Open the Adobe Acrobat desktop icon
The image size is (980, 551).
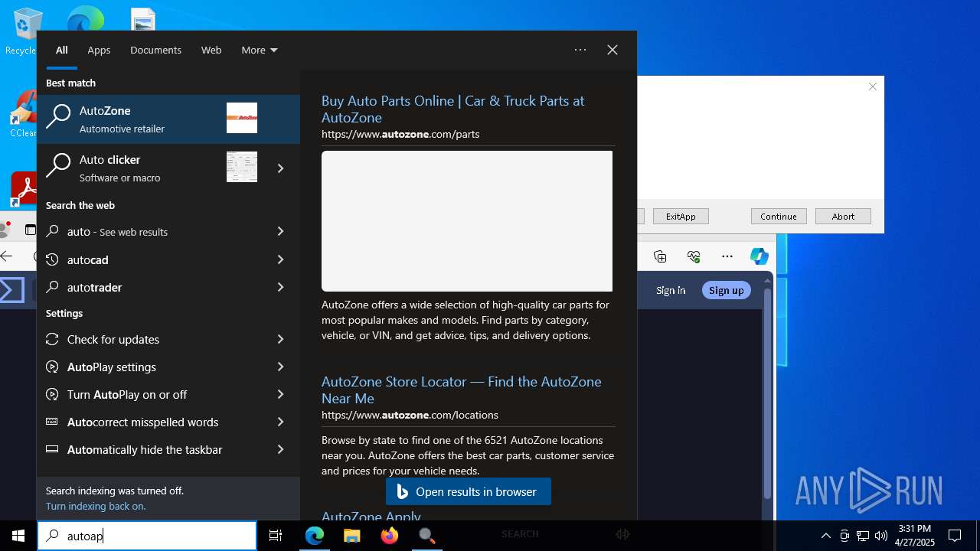point(24,188)
